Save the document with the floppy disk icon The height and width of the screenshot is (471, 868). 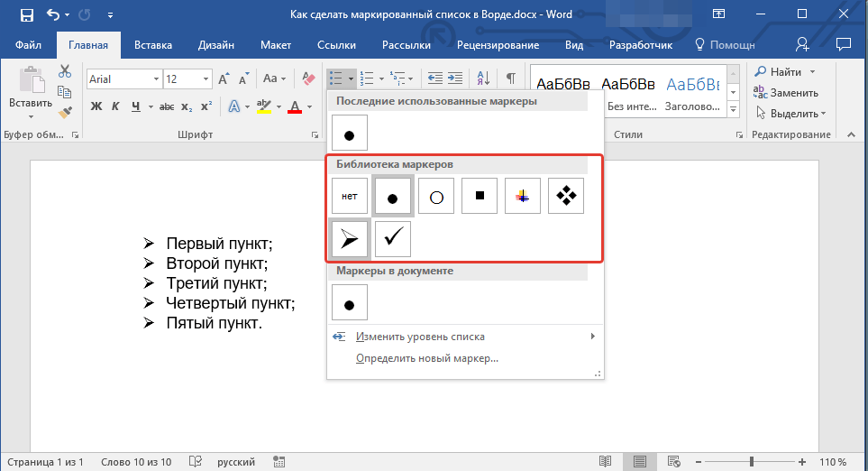(x=26, y=15)
